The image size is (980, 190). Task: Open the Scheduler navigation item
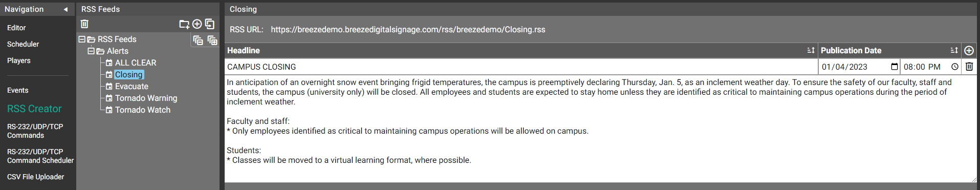[x=23, y=44]
